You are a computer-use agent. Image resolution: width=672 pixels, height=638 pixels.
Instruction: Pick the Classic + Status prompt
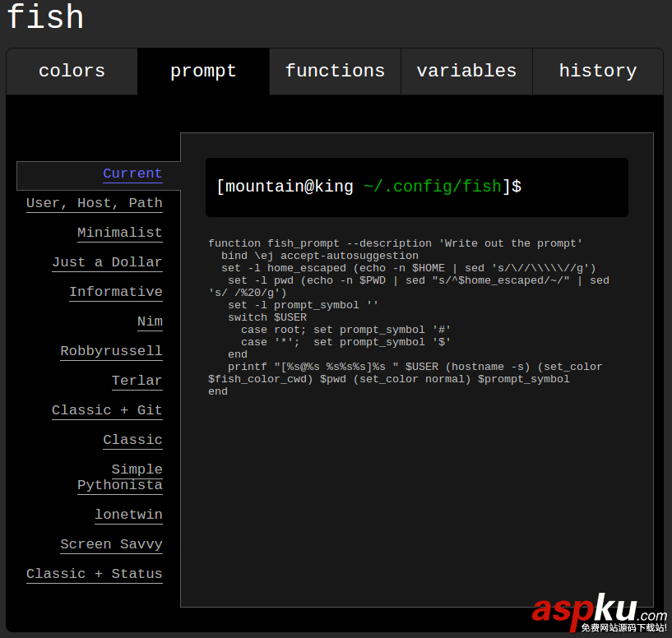pyautogui.click(x=95, y=574)
